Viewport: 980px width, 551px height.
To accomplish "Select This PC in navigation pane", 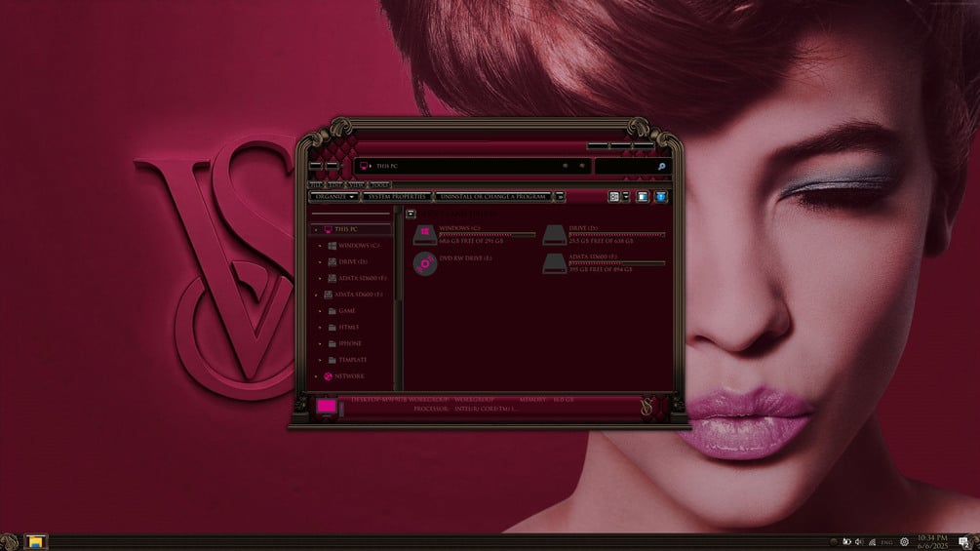I will [x=345, y=229].
